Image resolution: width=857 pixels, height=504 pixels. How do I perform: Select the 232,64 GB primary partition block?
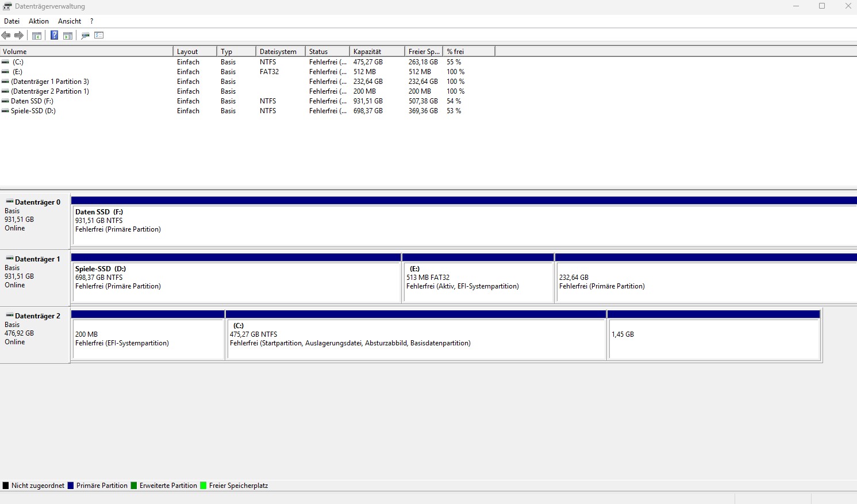click(706, 278)
